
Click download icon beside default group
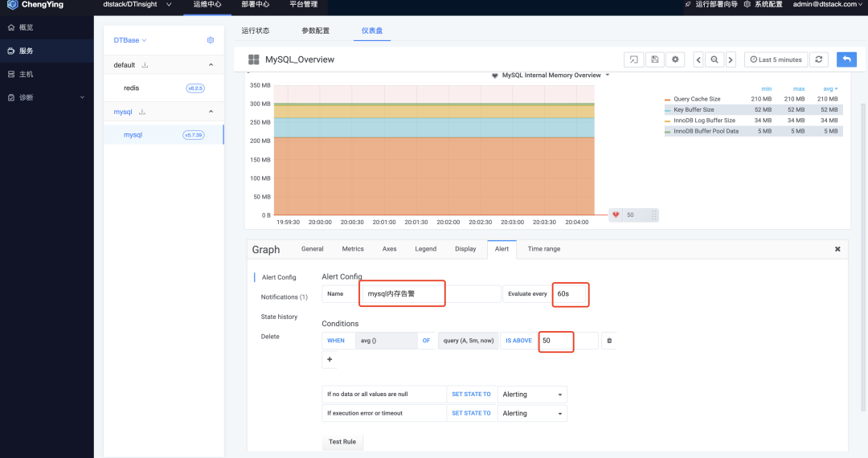145,65
